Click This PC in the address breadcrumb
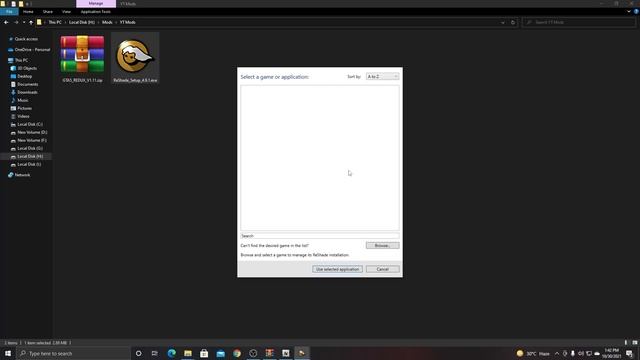The width and height of the screenshot is (640, 360). [55, 22]
